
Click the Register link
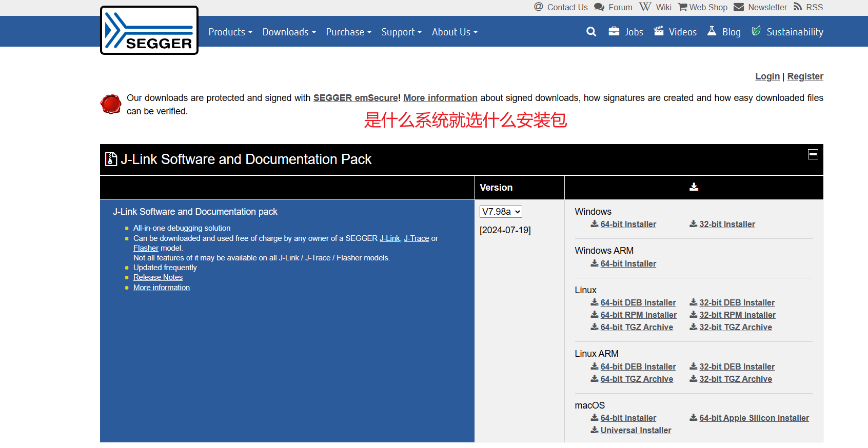(x=805, y=76)
